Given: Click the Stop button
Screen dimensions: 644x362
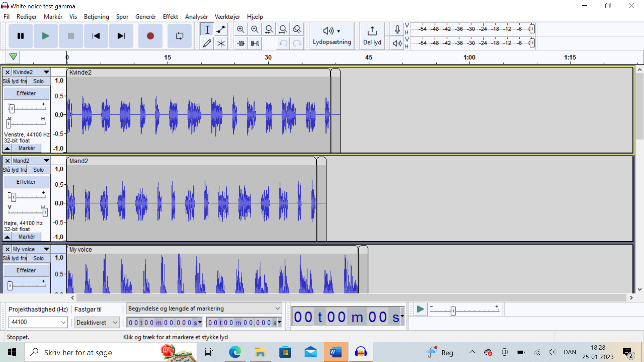Looking at the screenshot, I should coord(71,36).
